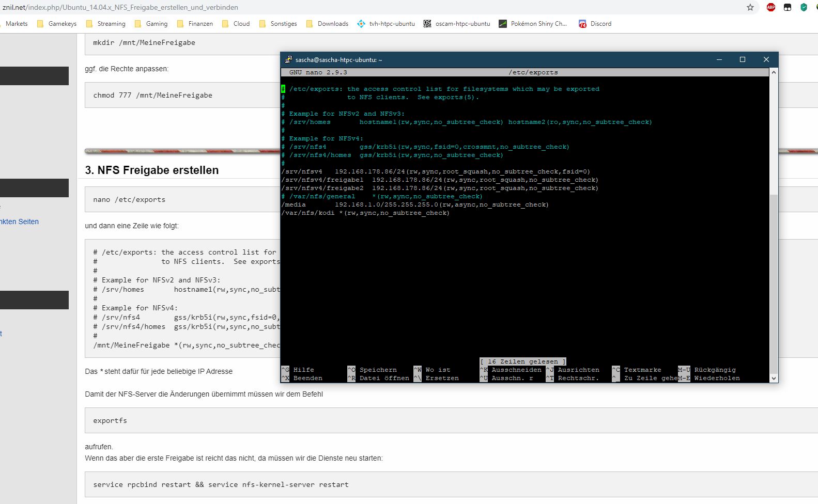Open the Gaming bookmark folder

pyautogui.click(x=151, y=24)
